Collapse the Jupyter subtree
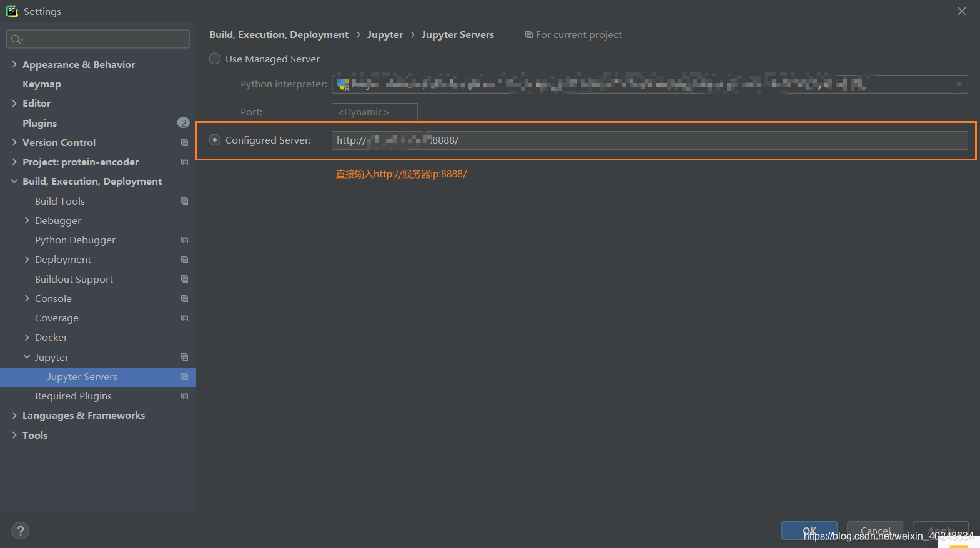The height and width of the screenshot is (548, 980). pyautogui.click(x=27, y=357)
